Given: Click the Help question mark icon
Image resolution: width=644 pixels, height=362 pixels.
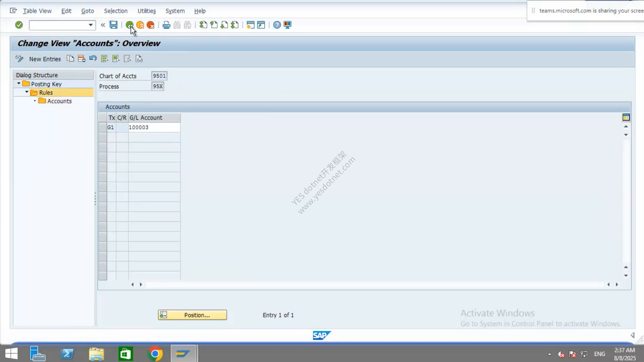Looking at the screenshot, I should pos(277,25).
